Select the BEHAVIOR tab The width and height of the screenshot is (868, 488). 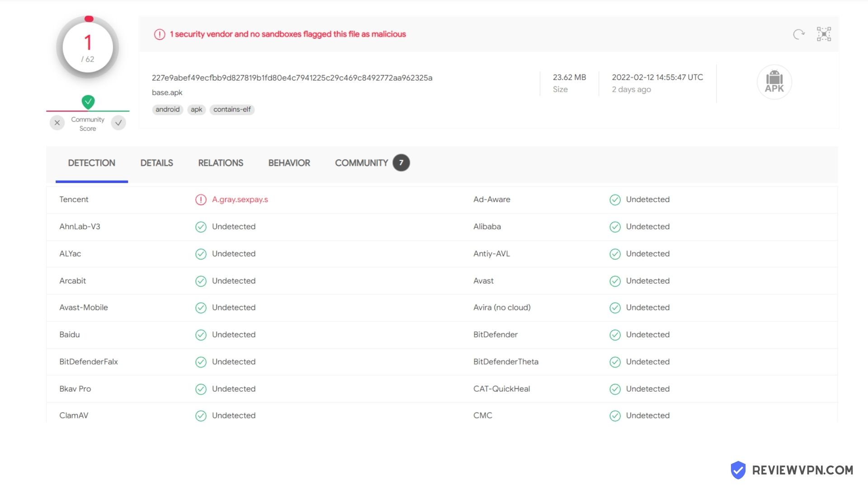pyautogui.click(x=289, y=163)
